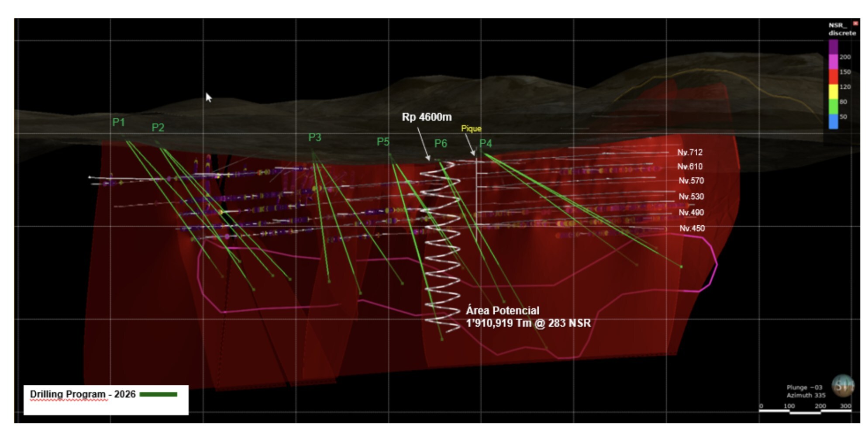Viewport: 868px width, 435px height.
Task: Click the P5 drill platform label
Action: [x=383, y=142]
